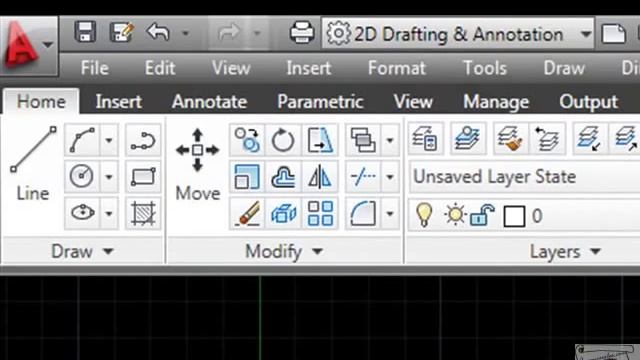This screenshot has height=360, width=640.
Task: Select the Copy tool in Modify panel
Action: pyautogui.click(x=247, y=140)
